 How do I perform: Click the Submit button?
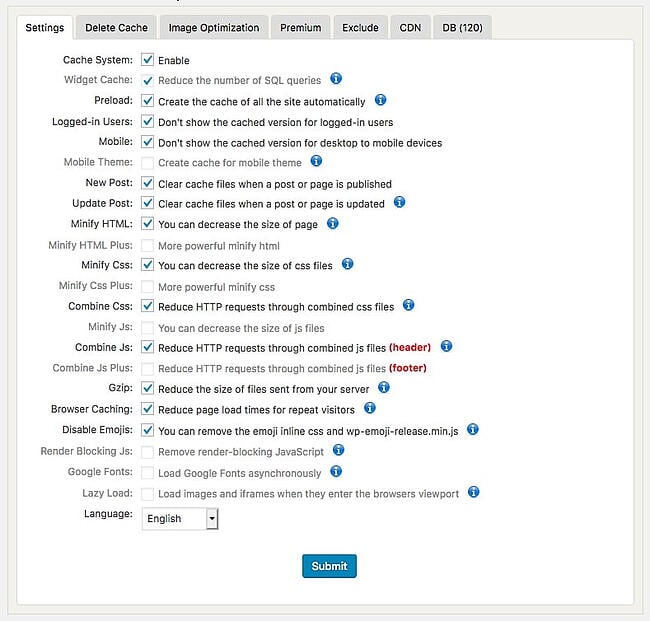[x=329, y=566]
